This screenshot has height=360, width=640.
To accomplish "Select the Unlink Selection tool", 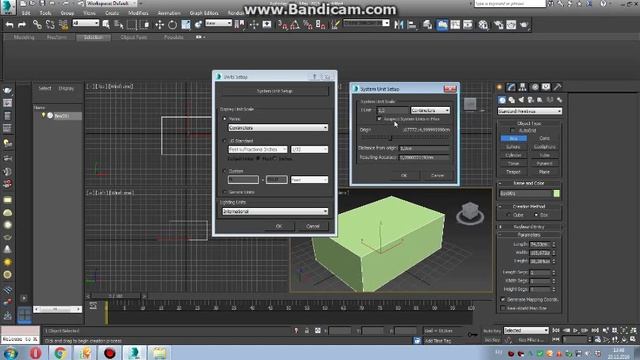I will 50,25.
